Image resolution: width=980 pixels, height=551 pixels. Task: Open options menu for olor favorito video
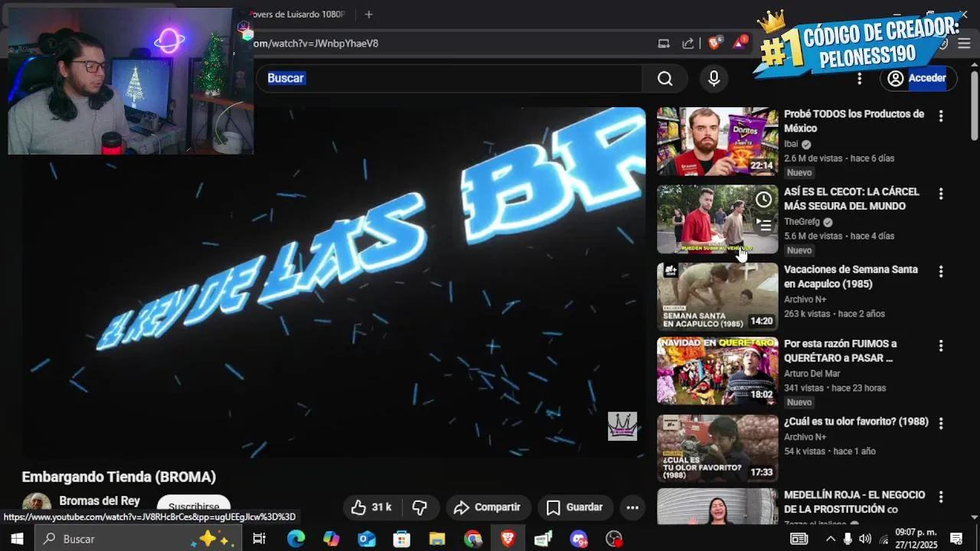coord(941,423)
